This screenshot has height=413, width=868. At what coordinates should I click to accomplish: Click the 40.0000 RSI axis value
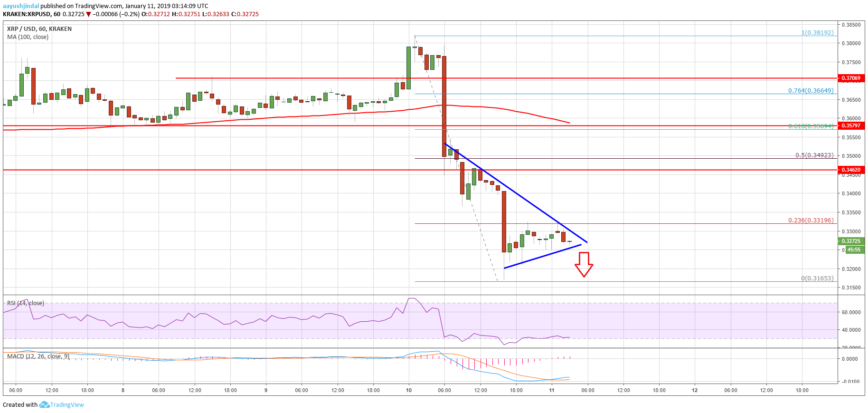pyautogui.click(x=851, y=330)
